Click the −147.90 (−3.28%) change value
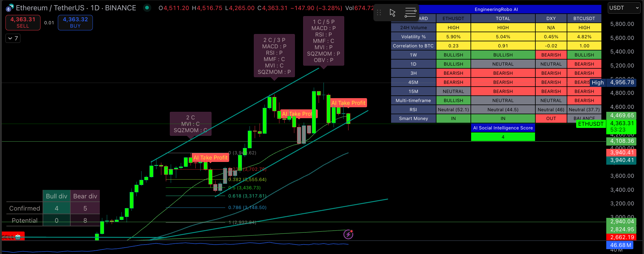This screenshot has height=254, width=644. (316, 8)
